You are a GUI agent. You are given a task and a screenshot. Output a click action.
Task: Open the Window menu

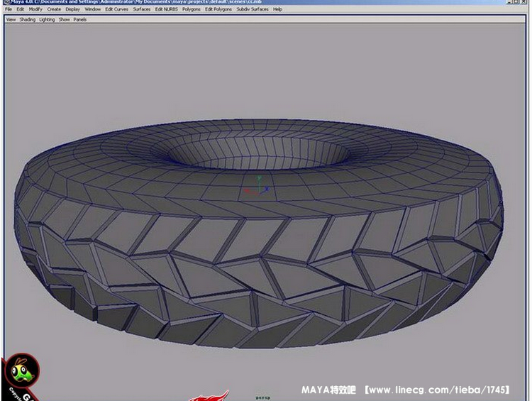click(x=93, y=9)
